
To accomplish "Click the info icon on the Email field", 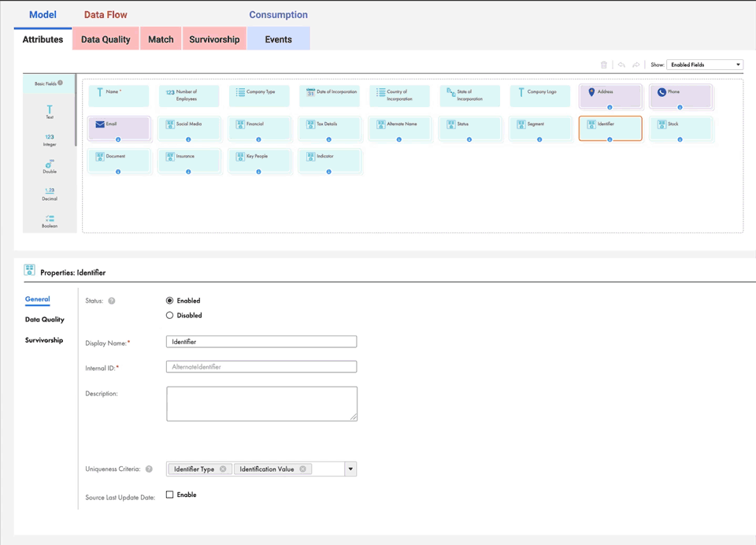I will 118,139.
